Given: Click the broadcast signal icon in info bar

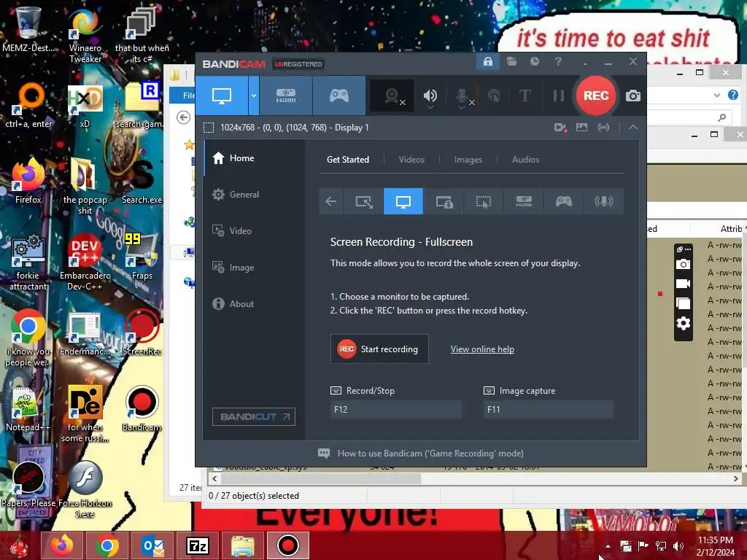Looking at the screenshot, I should [603, 128].
